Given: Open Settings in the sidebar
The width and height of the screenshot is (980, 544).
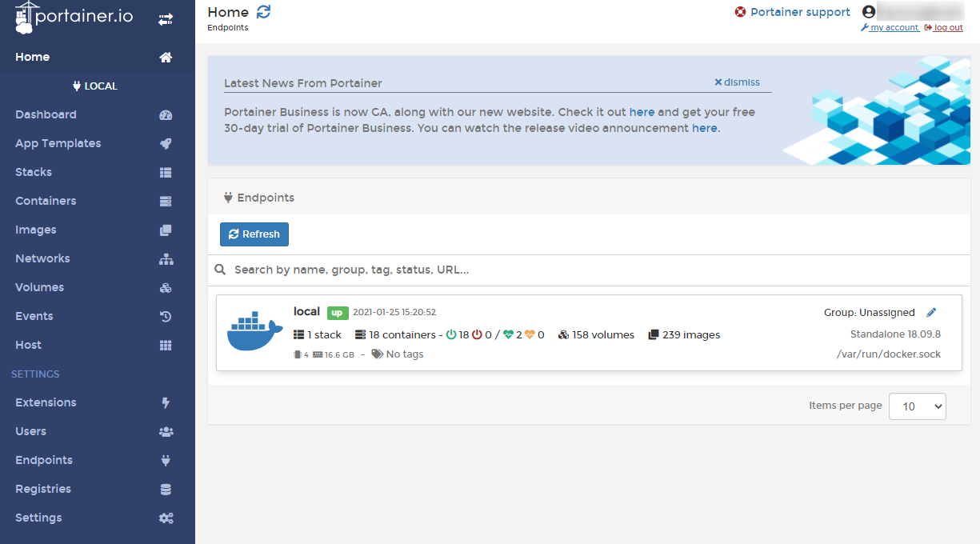Looking at the screenshot, I should pos(98,518).
